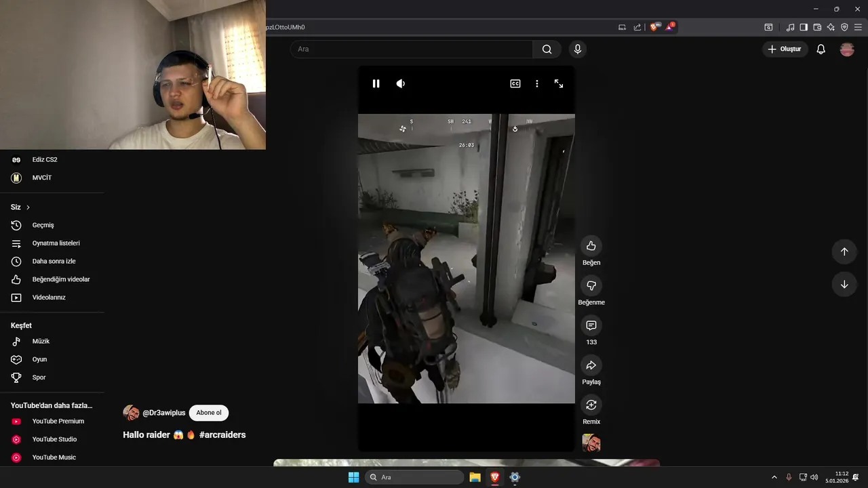The height and width of the screenshot is (488, 868).
Task: Share the Short using Paylaş
Action: pos(591,365)
